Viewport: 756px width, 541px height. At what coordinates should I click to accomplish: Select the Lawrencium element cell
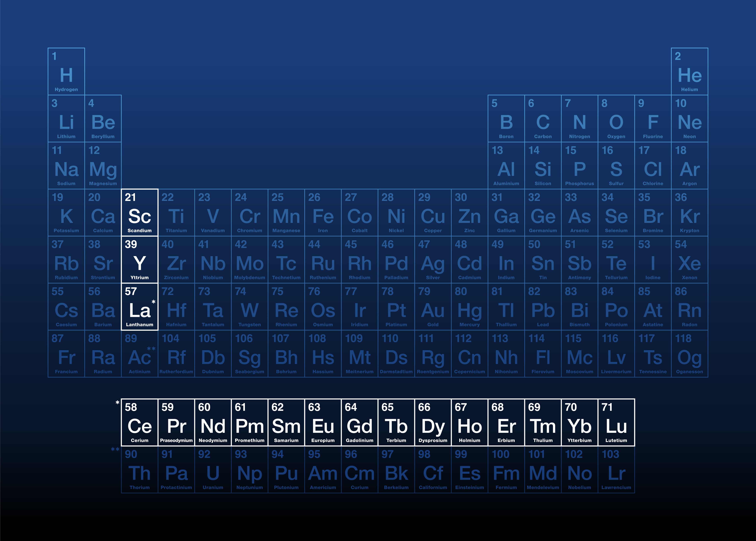(x=616, y=470)
